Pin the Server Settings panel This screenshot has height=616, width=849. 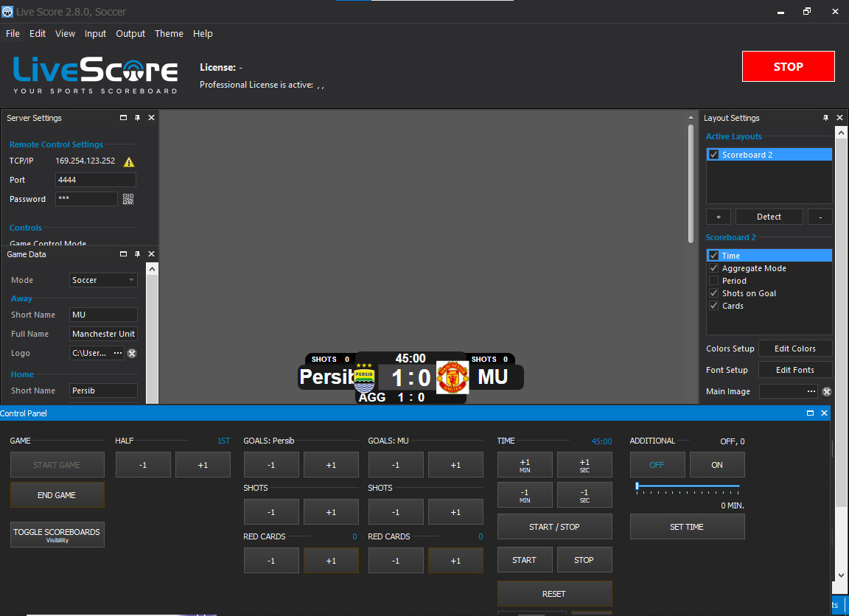(x=138, y=117)
